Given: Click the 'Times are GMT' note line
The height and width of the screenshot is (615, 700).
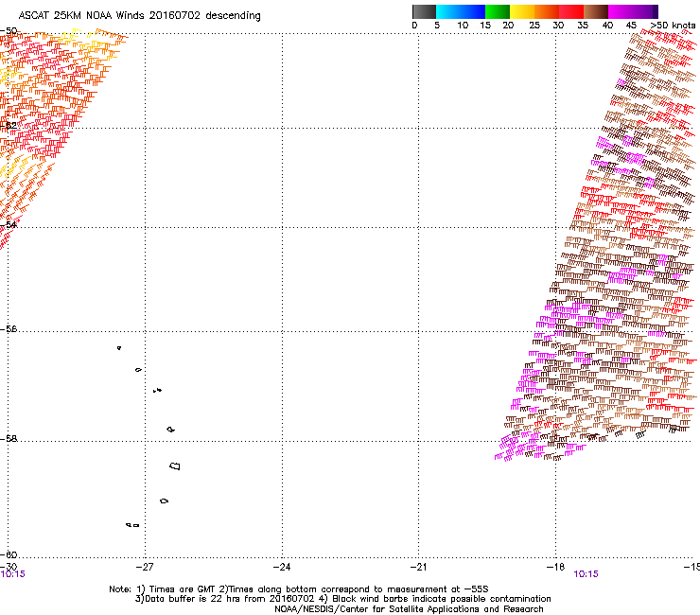Looking at the screenshot, I should (x=299, y=589).
